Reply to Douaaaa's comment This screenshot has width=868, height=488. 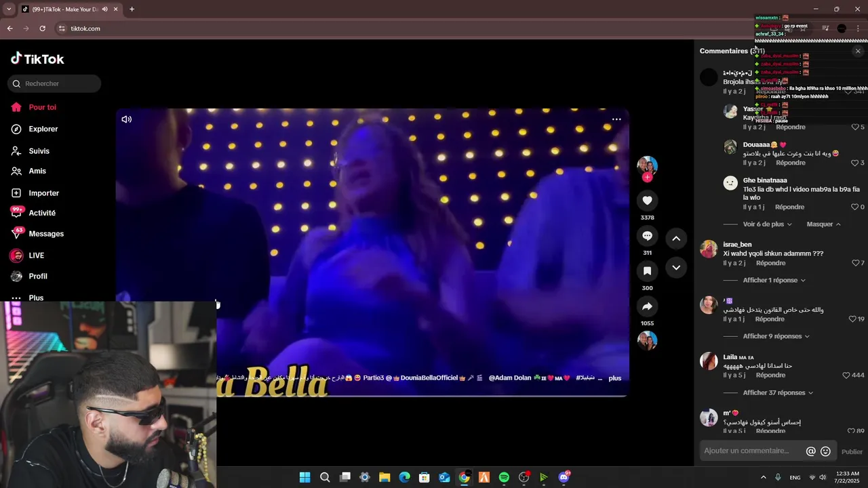point(791,163)
